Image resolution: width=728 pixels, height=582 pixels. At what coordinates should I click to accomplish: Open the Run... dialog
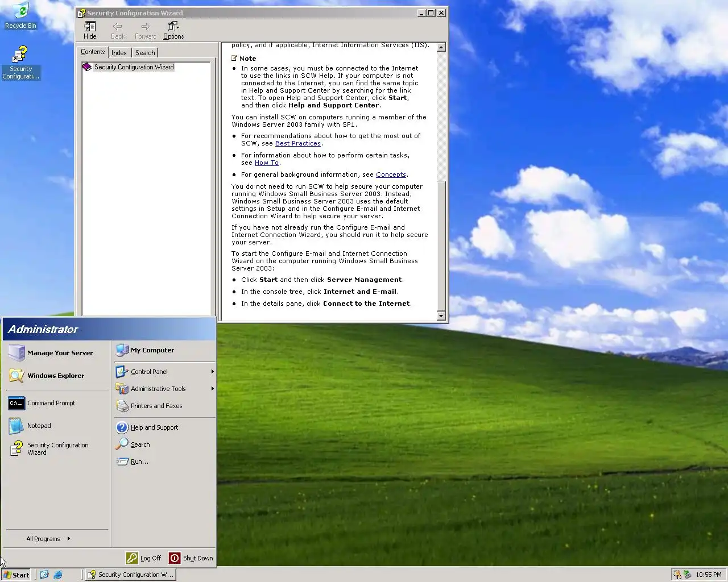pyautogui.click(x=164, y=462)
